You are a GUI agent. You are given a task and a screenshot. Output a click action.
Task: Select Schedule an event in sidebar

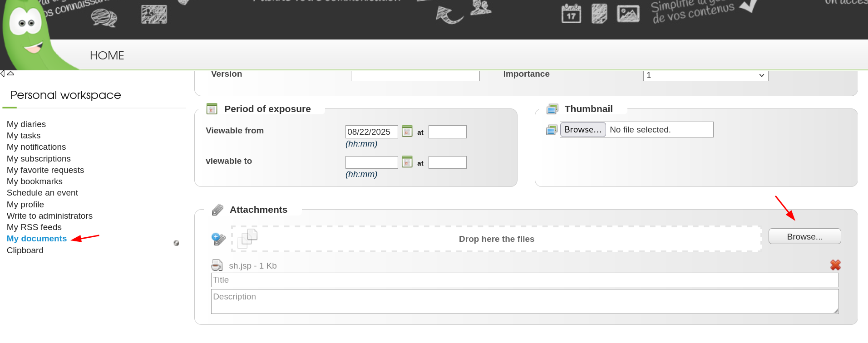[42, 193]
